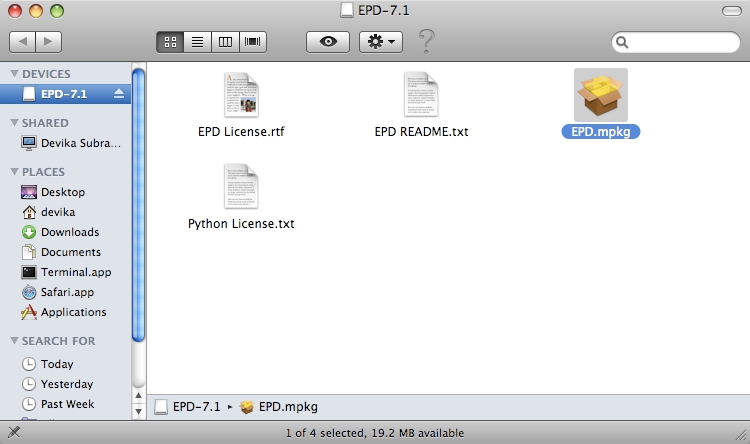Open Quick Look with the eye button
The image size is (750, 444).
click(x=328, y=42)
